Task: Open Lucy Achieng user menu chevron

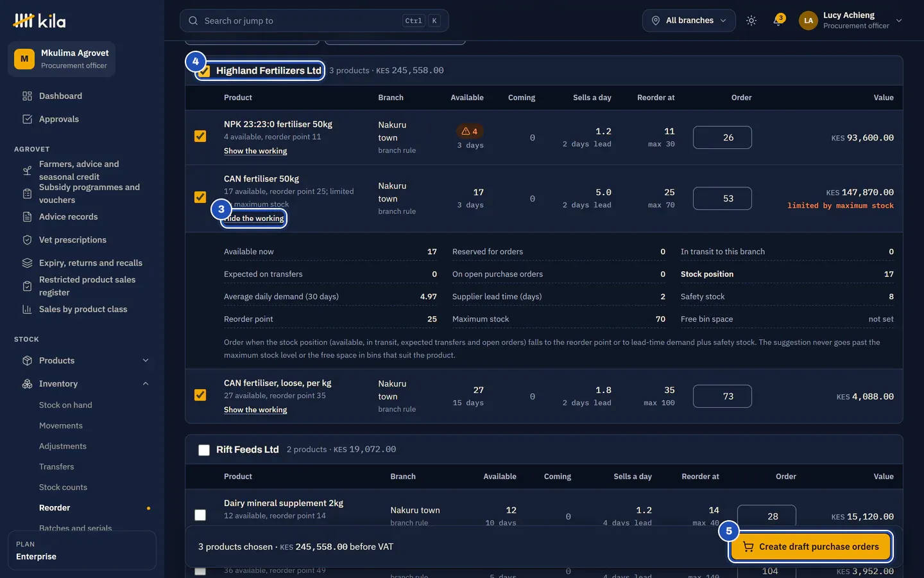Action: tap(899, 21)
